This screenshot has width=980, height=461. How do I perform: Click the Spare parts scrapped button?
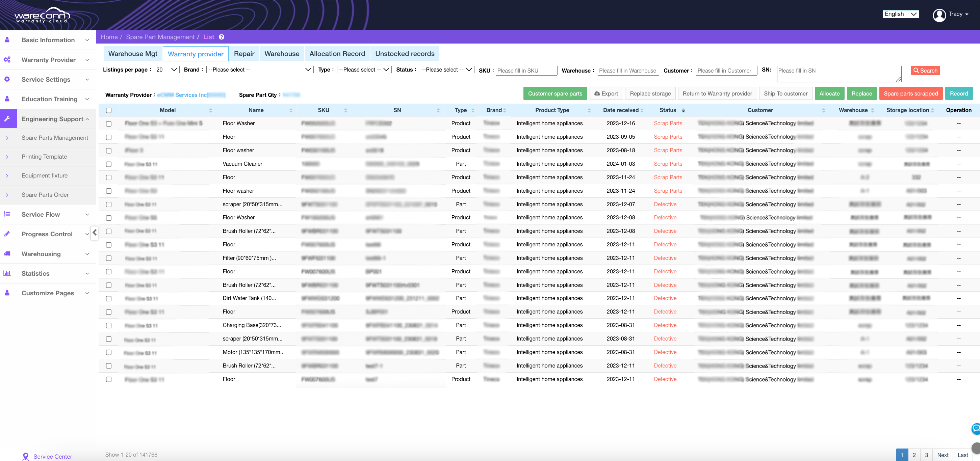pos(911,93)
